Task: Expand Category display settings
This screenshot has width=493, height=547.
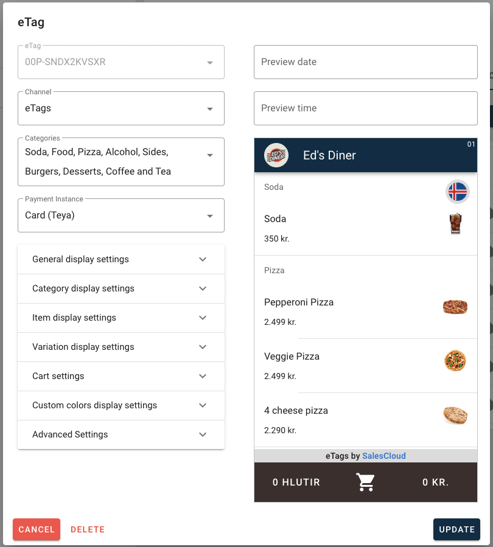Action: [x=121, y=289]
